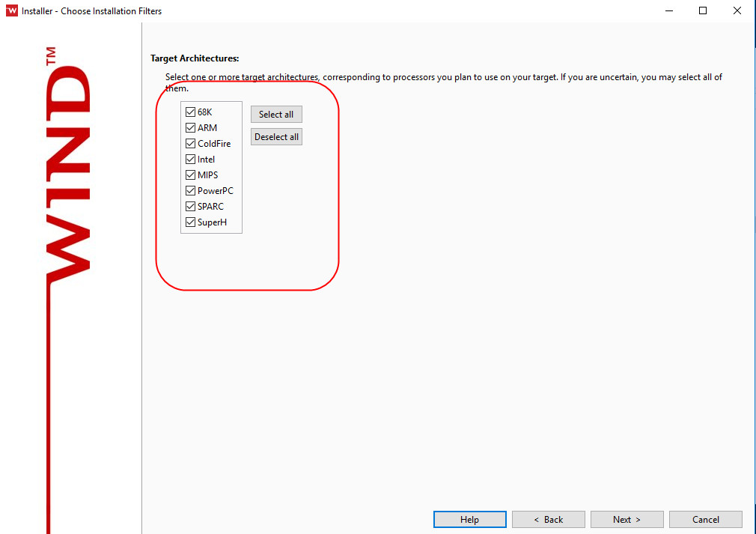Viewport: 756px width, 534px height.
Task: Maximize the Installer window
Action: click(702, 10)
